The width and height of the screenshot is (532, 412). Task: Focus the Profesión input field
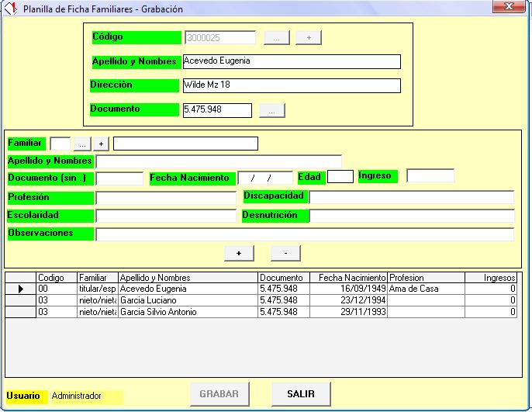click(x=165, y=198)
